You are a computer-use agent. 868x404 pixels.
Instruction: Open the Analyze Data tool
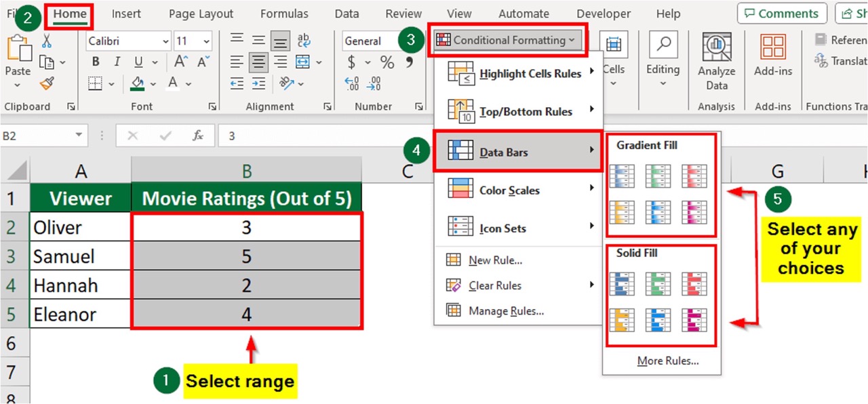coord(716,61)
